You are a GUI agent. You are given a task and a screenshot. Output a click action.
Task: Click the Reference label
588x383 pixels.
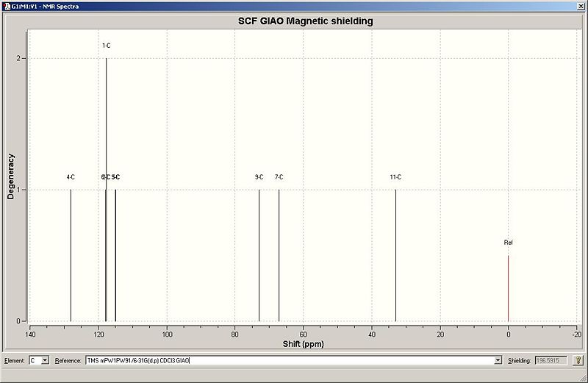click(68, 360)
